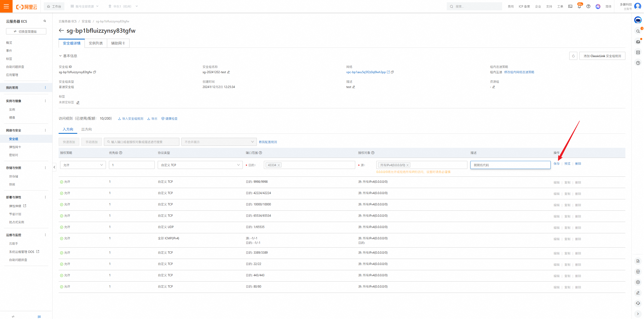This screenshot has height=319, width=644.
Task: Click the back arrow beside group title
Action: pos(61,31)
